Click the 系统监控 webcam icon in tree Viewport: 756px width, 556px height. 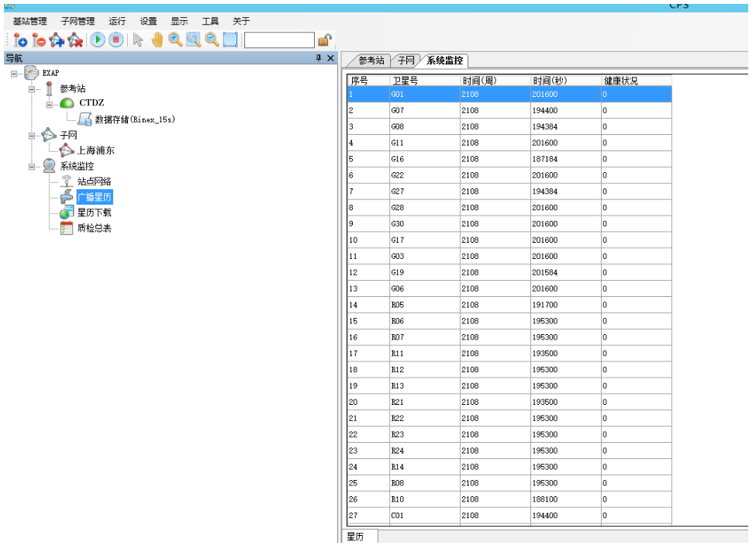click(49, 166)
